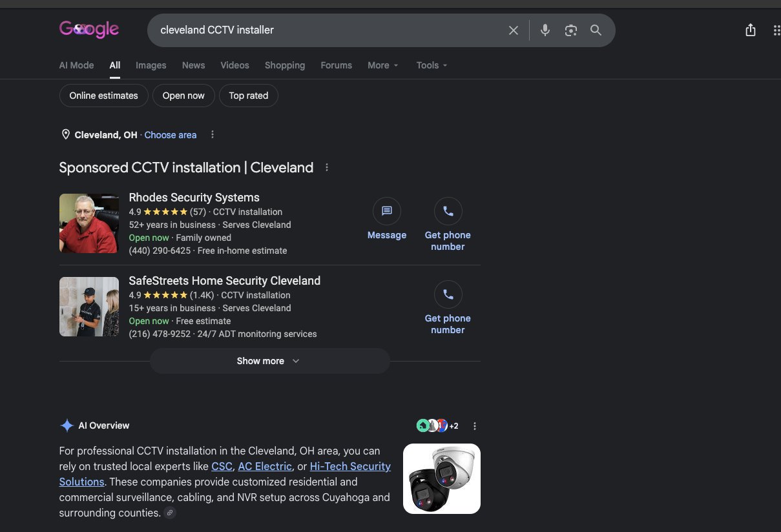Viewport: 781px width, 532px height.
Task: Clear the search query with X
Action: [x=514, y=30]
